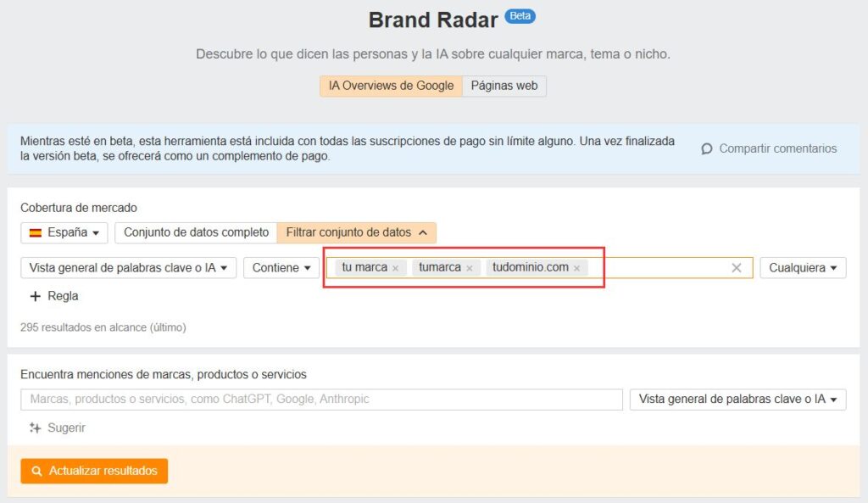The width and height of the screenshot is (868, 503).
Task: Open Compartir comentarios link
Action: [x=770, y=149]
